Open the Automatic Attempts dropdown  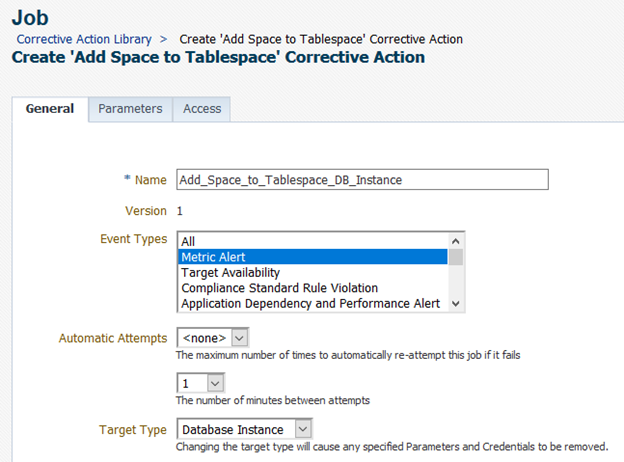click(211, 338)
